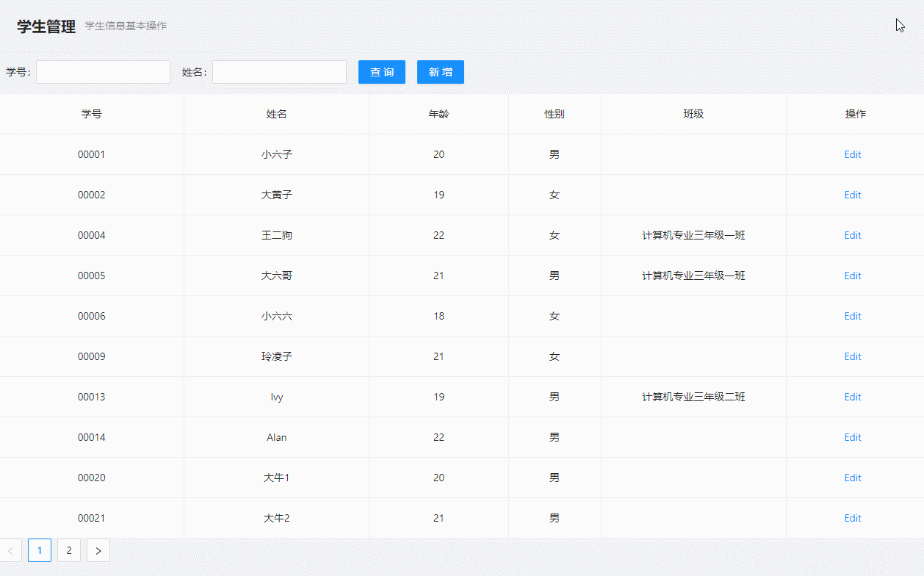Edit the 玲凌子 record
Screen dimensions: 924x576
tap(853, 356)
